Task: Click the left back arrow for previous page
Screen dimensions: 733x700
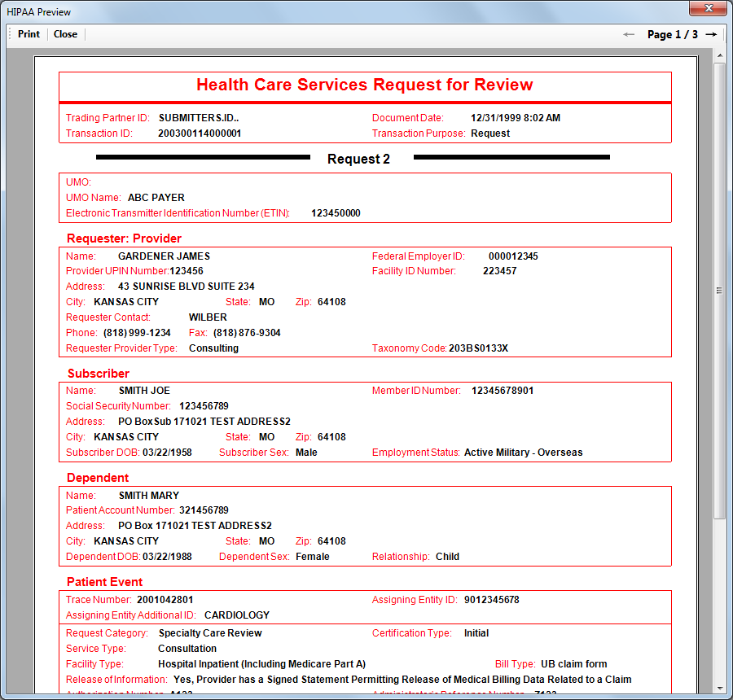Action: [x=629, y=34]
